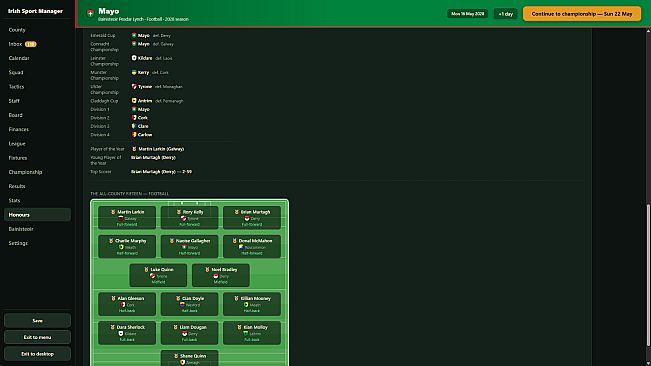
Task: Click Exit to desktop
Action: (37, 354)
